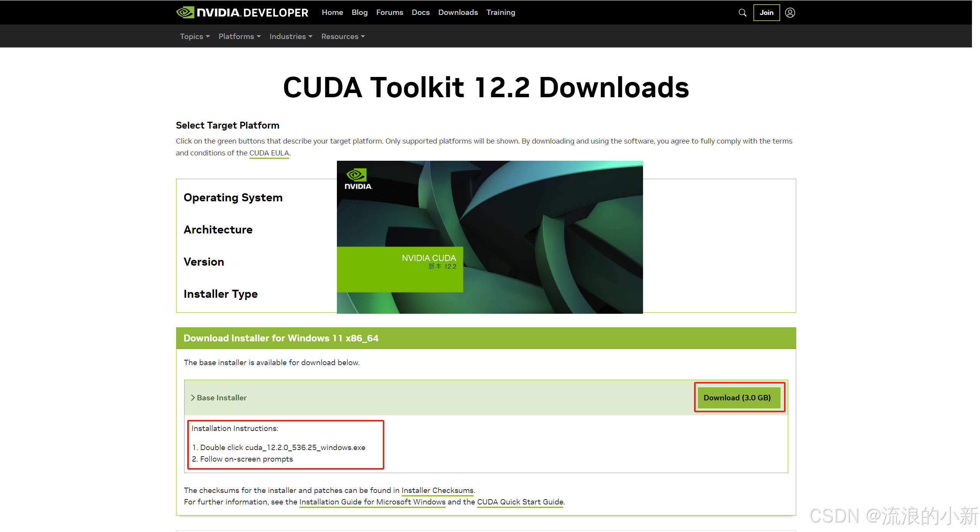This screenshot has width=980, height=532.
Task: Open the Blog nav item
Action: click(x=359, y=13)
